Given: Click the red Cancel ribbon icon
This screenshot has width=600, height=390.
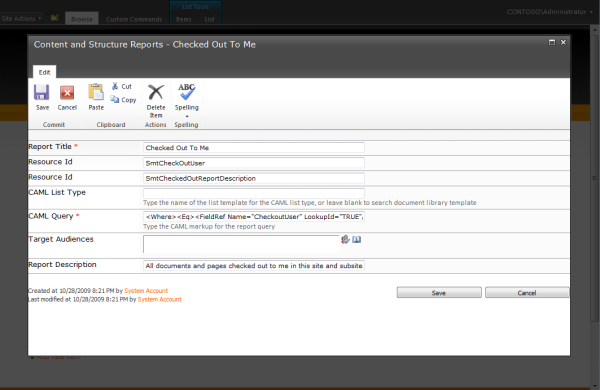Looking at the screenshot, I should tap(67, 93).
